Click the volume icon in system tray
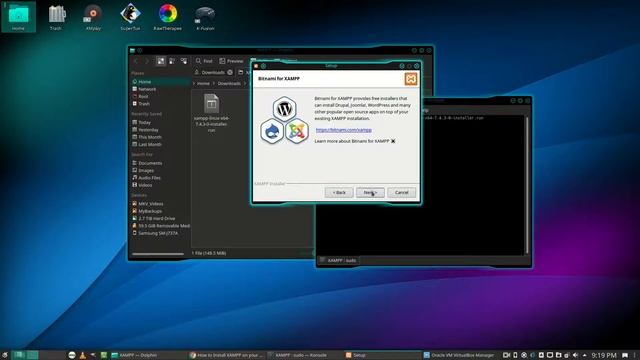Image resolution: width=640 pixels, height=360 pixels. tap(576, 355)
